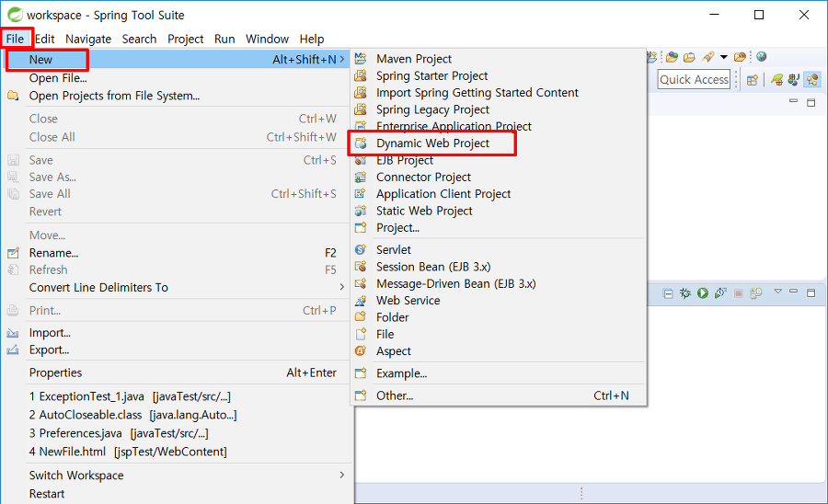This screenshot has height=504, width=828.
Task: Expand the New submenu arrow
Action: [x=342, y=60]
